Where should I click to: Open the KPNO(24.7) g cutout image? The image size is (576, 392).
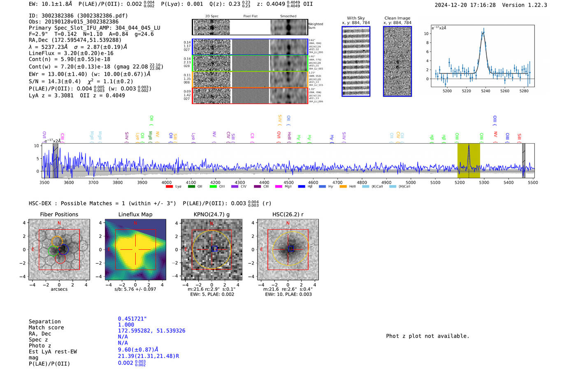pyautogui.click(x=211, y=250)
